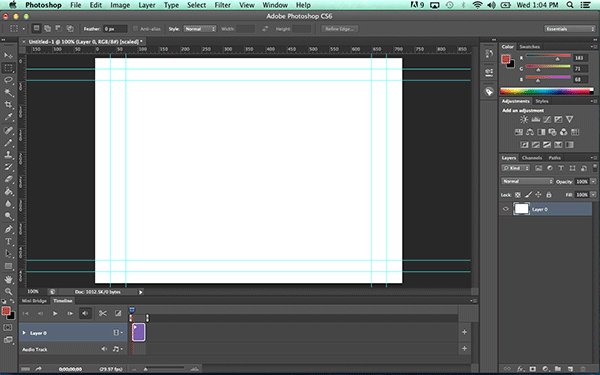Image resolution: width=600 pixels, height=375 pixels.
Task: Select the Layer 0 thumbnail in Layers panel
Action: click(521, 209)
